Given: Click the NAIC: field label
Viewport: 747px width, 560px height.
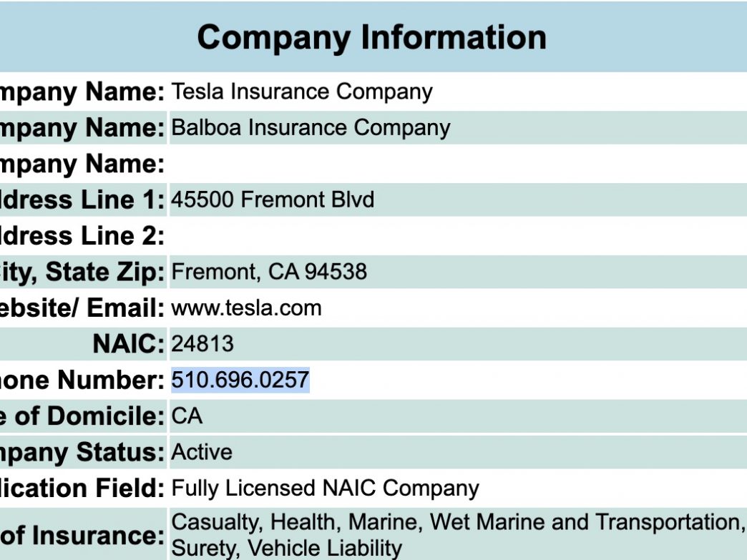Looking at the screenshot, I should pyautogui.click(x=129, y=344).
